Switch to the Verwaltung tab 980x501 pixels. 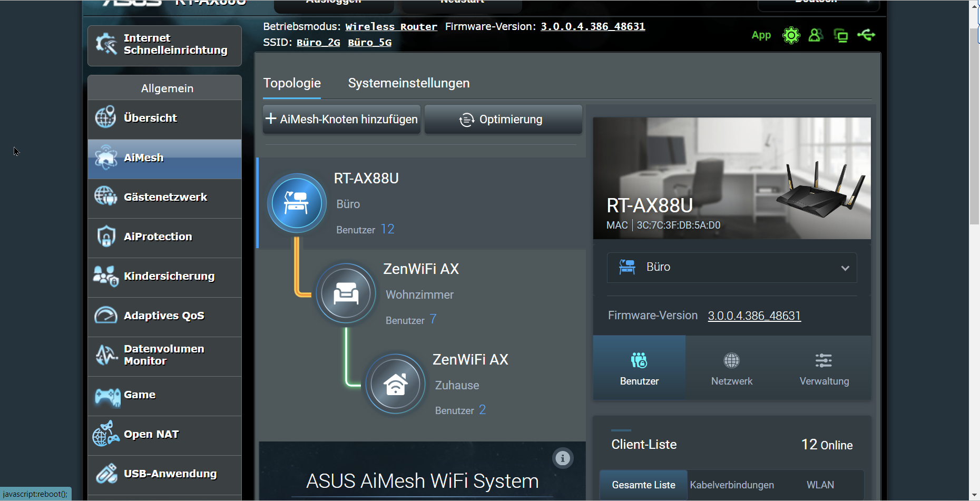point(824,368)
